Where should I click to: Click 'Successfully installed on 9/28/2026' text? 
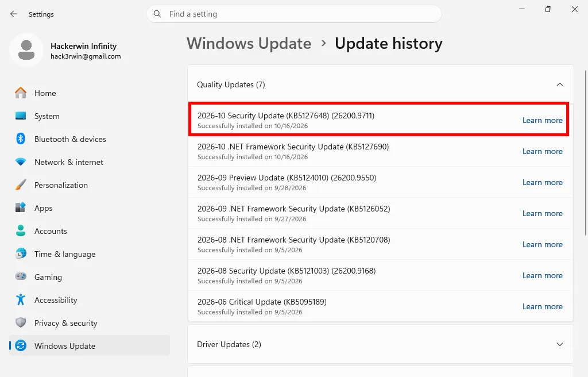point(252,188)
